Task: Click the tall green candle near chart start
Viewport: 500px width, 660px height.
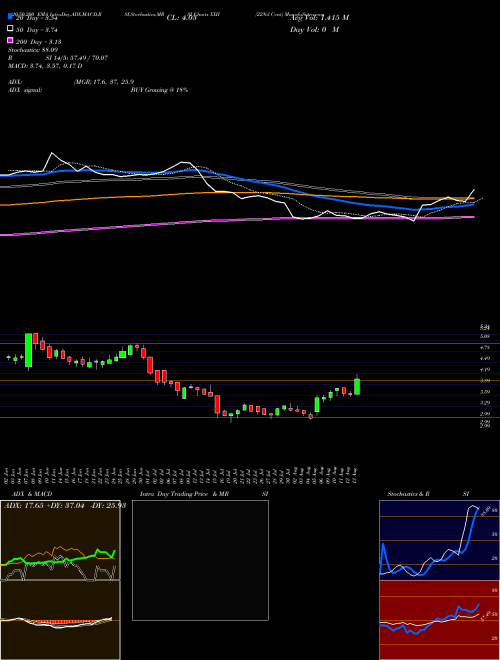Action: (x=29, y=350)
